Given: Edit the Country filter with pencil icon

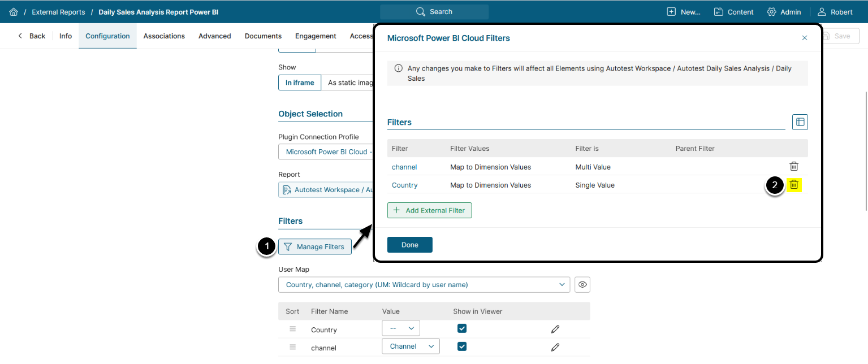Looking at the screenshot, I should tap(555, 330).
